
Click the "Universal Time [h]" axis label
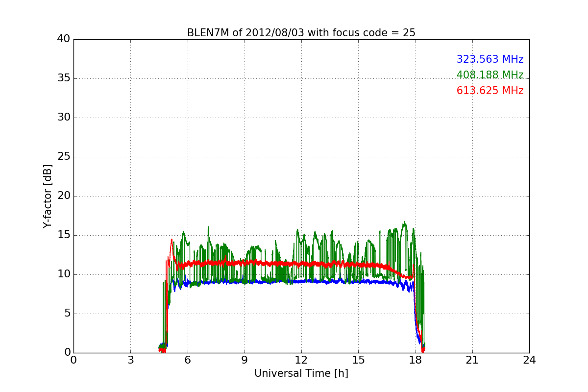point(301,373)
